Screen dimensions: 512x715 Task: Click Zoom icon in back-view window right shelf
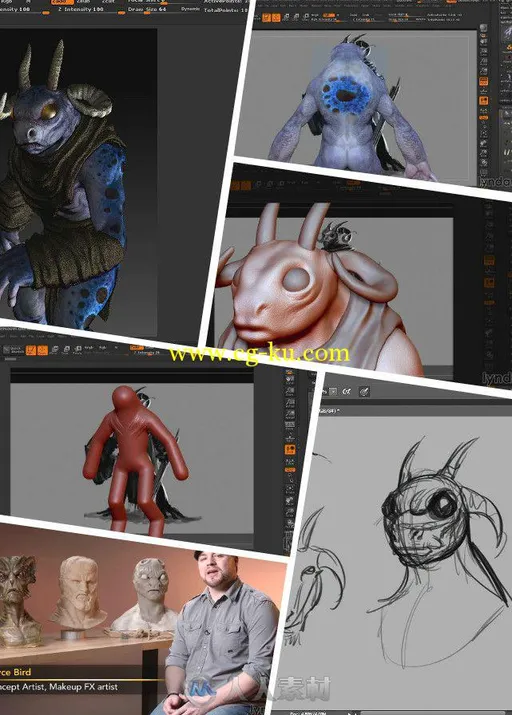pos(484,52)
